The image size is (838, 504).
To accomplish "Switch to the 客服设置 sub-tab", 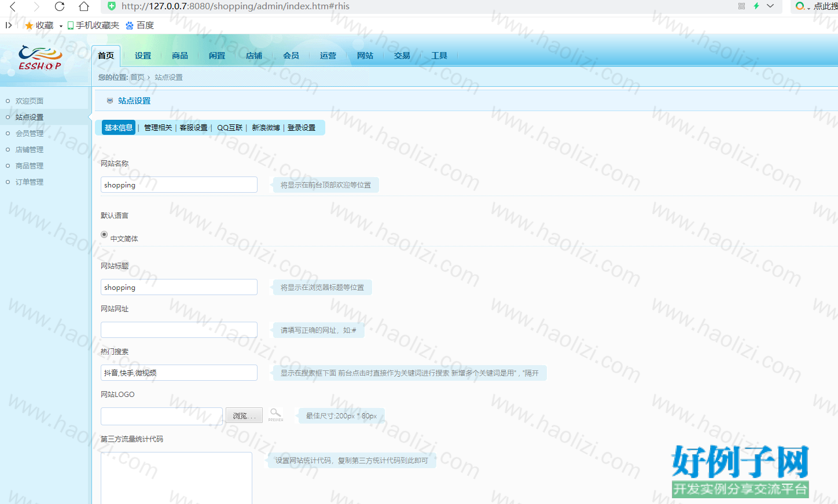I will click(x=193, y=128).
